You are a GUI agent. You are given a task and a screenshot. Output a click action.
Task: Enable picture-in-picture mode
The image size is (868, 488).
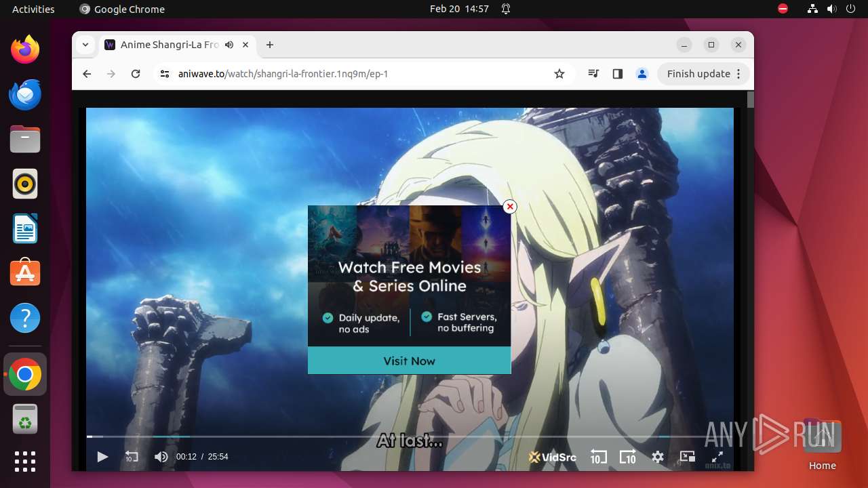688,457
